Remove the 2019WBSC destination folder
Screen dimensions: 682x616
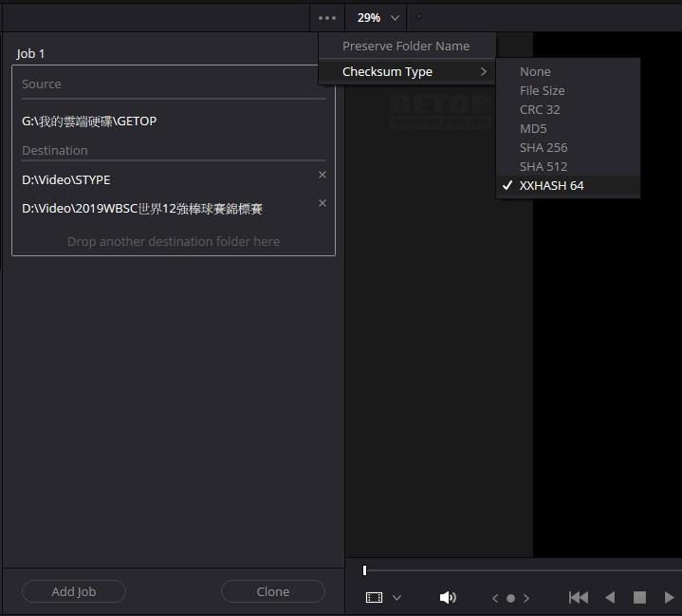(323, 203)
